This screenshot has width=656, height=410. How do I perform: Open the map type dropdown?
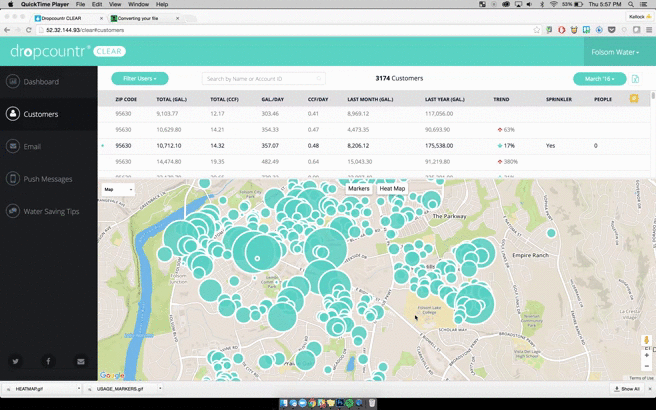(x=117, y=189)
